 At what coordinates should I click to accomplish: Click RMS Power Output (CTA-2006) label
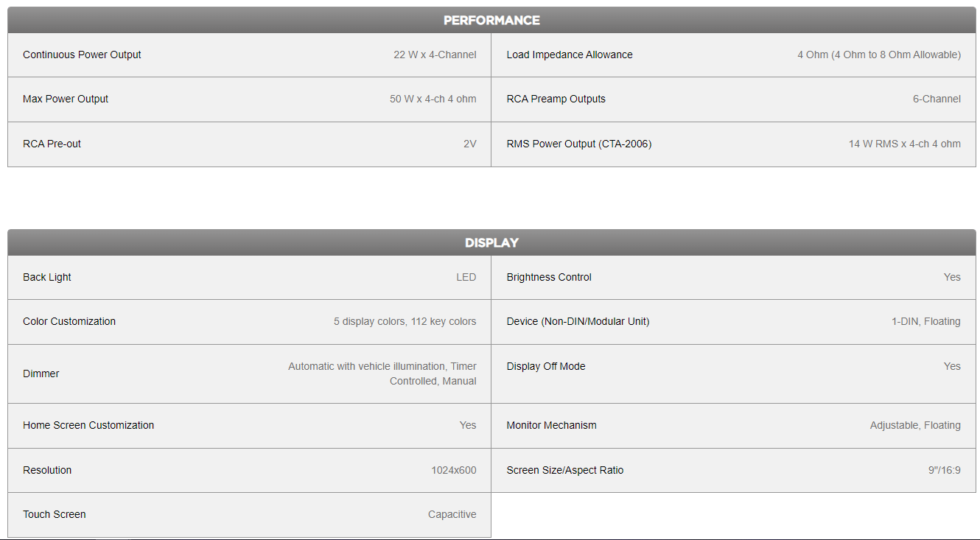pyautogui.click(x=578, y=144)
